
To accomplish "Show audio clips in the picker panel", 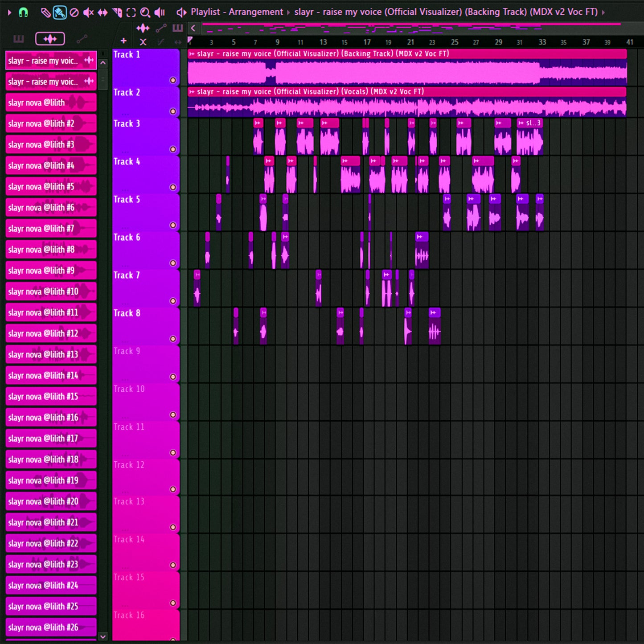I will [50, 39].
